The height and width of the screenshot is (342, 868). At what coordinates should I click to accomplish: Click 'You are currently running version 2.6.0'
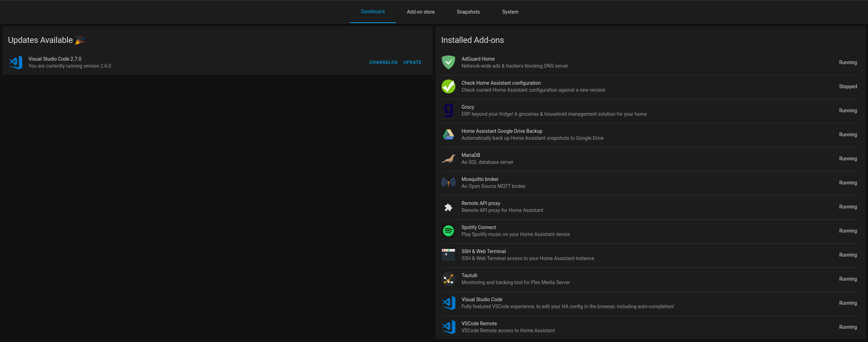pos(70,66)
